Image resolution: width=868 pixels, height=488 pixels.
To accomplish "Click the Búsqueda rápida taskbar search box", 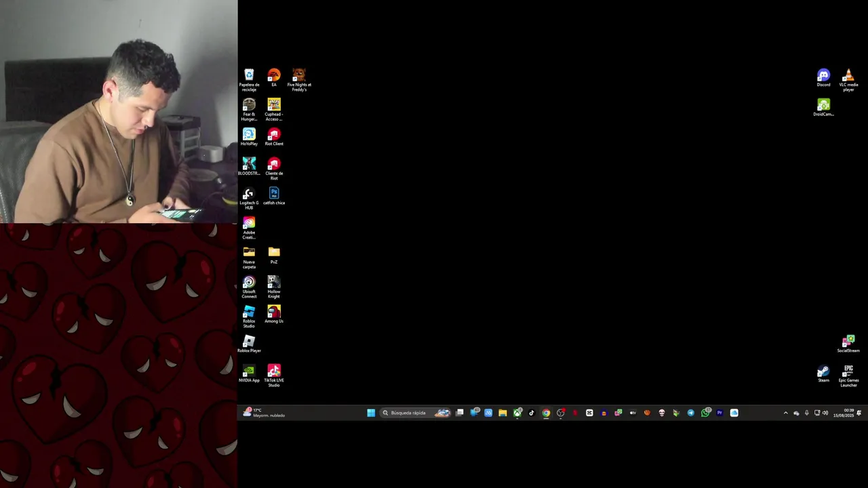I will click(416, 413).
